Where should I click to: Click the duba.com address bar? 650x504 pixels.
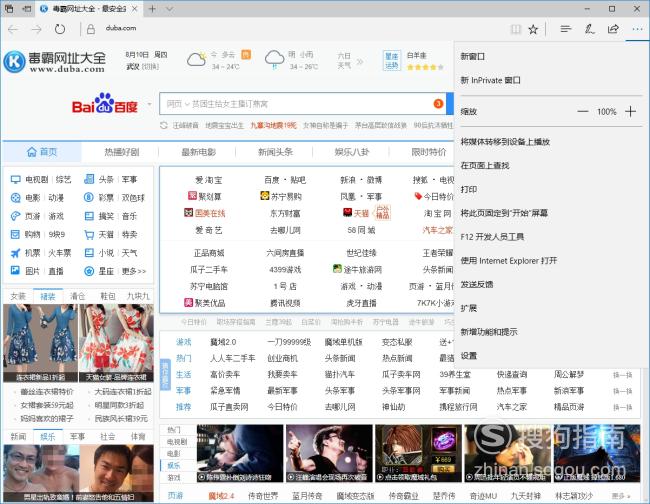(x=121, y=28)
